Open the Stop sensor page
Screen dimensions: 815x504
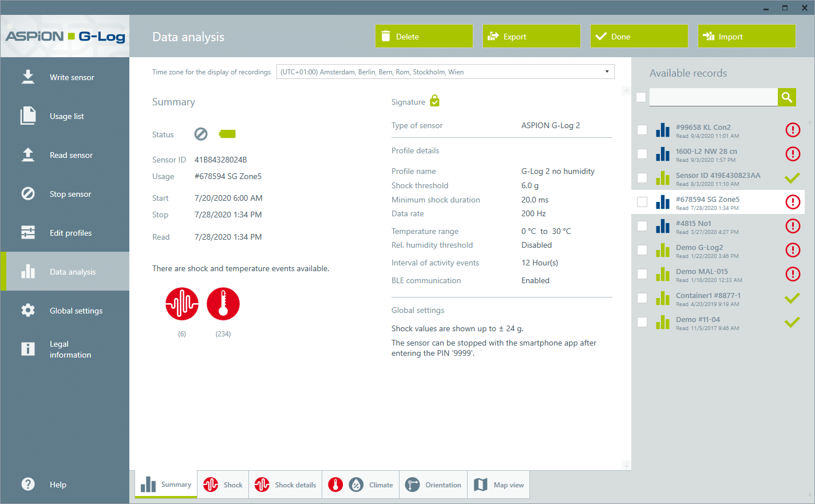[x=65, y=194]
